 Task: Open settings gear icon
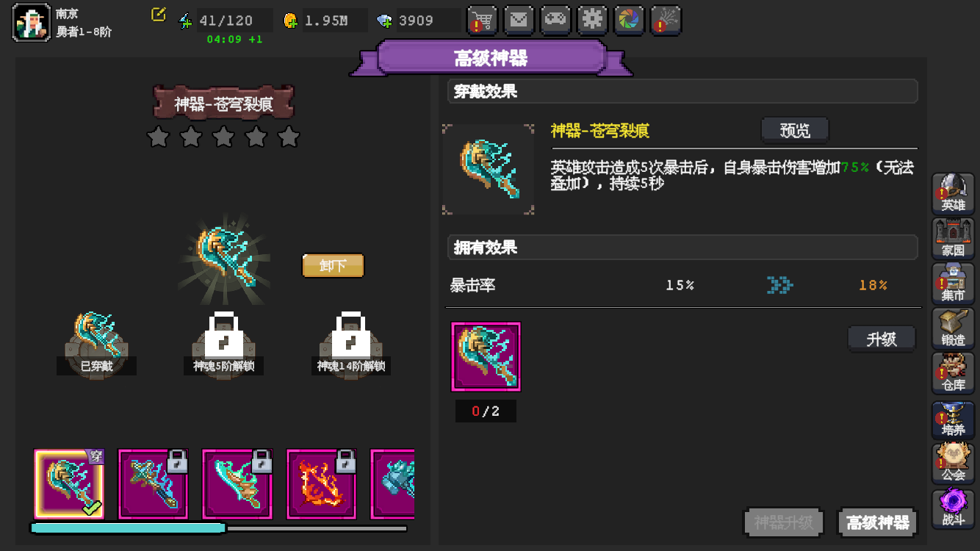pyautogui.click(x=592, y=20)
